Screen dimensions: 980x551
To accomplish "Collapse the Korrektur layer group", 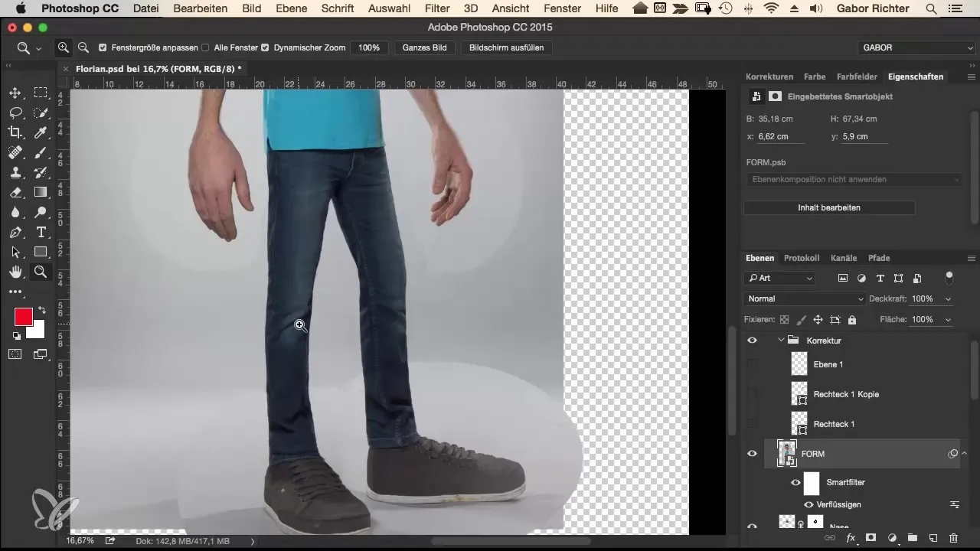I will (781, 340).
